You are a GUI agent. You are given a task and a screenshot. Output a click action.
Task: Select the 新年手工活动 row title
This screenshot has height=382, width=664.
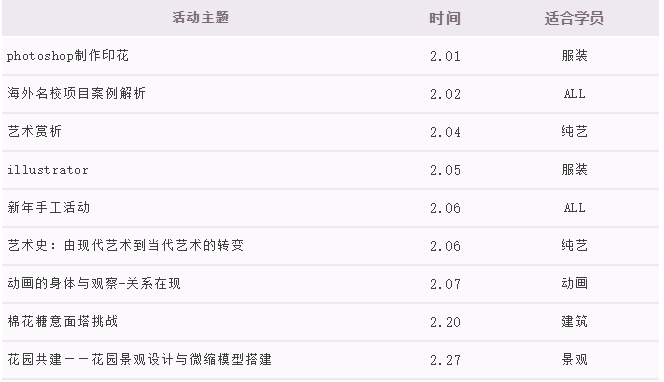point(48,208)
